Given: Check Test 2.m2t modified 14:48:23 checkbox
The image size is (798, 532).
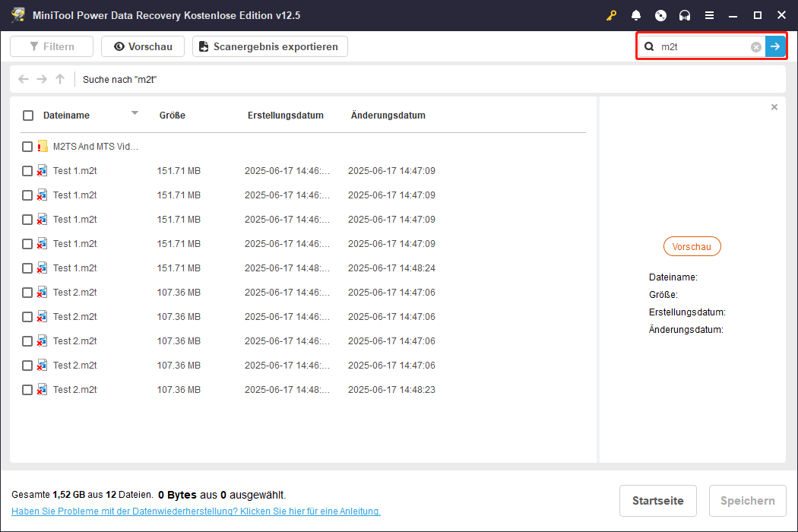Looking at the screenshot, I should (27, 390).
